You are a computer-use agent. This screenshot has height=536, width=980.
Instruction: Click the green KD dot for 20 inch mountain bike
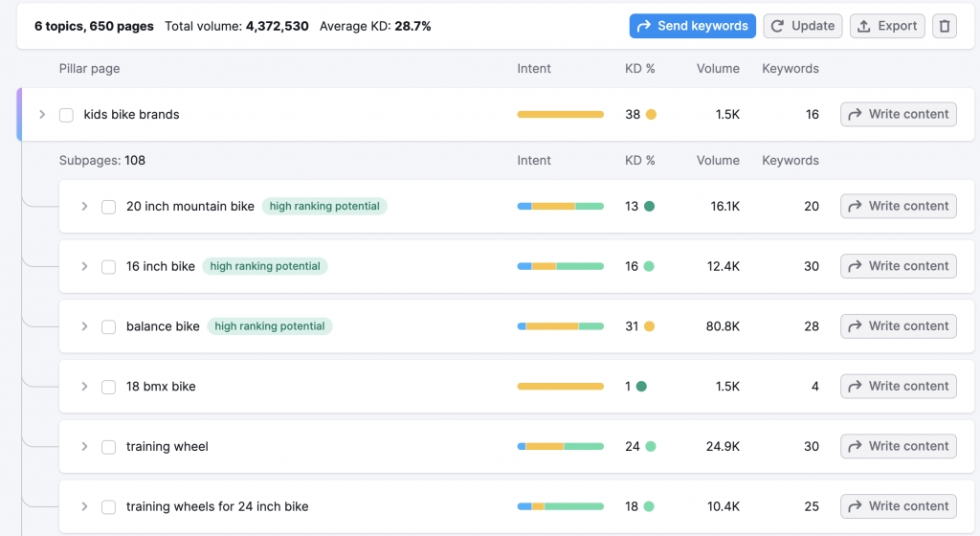[650, 206]
